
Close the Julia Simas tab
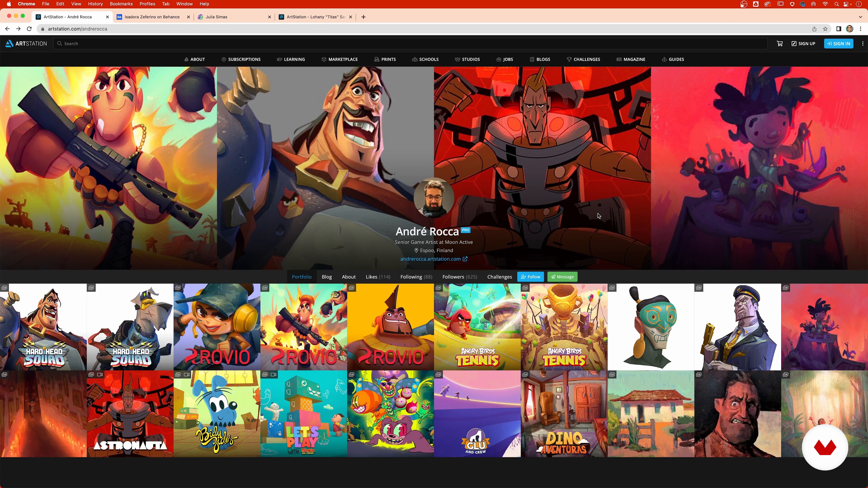(269, 17)
